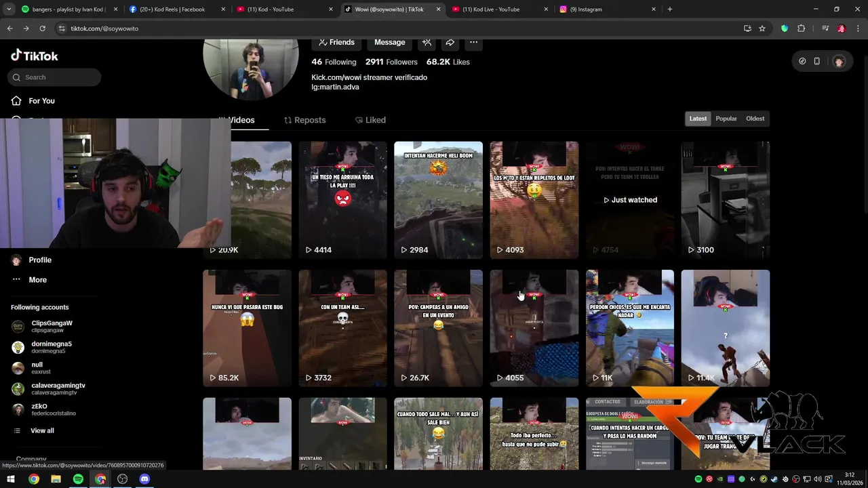Bookmark this page with the star
The image size is (868, 488).
[x=762, y=28]
